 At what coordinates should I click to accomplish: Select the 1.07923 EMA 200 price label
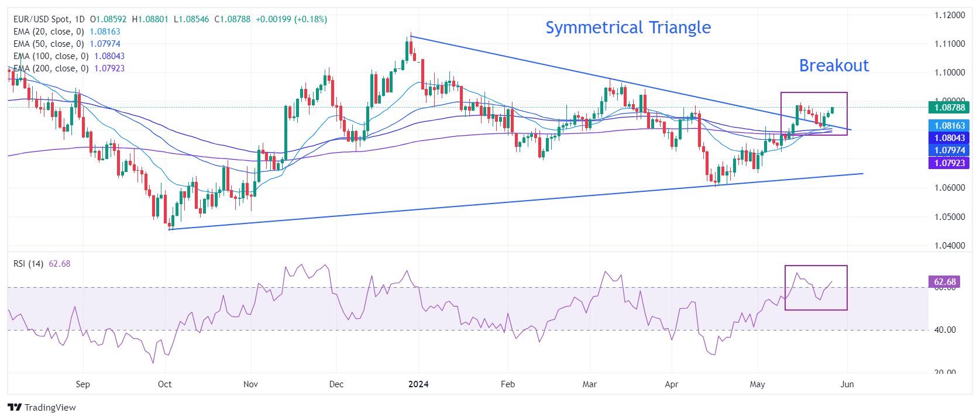tap(948, 163)
